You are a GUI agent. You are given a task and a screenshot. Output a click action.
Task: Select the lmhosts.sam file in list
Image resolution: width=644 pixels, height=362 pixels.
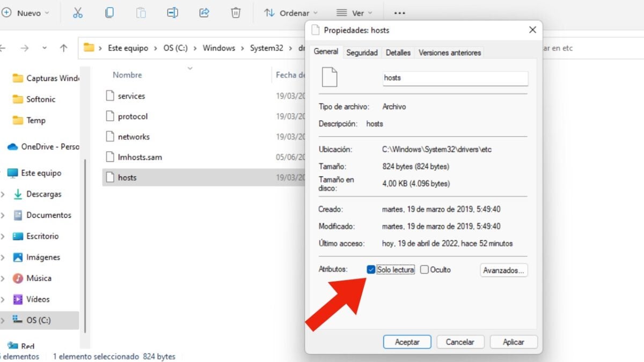[140, 157]
